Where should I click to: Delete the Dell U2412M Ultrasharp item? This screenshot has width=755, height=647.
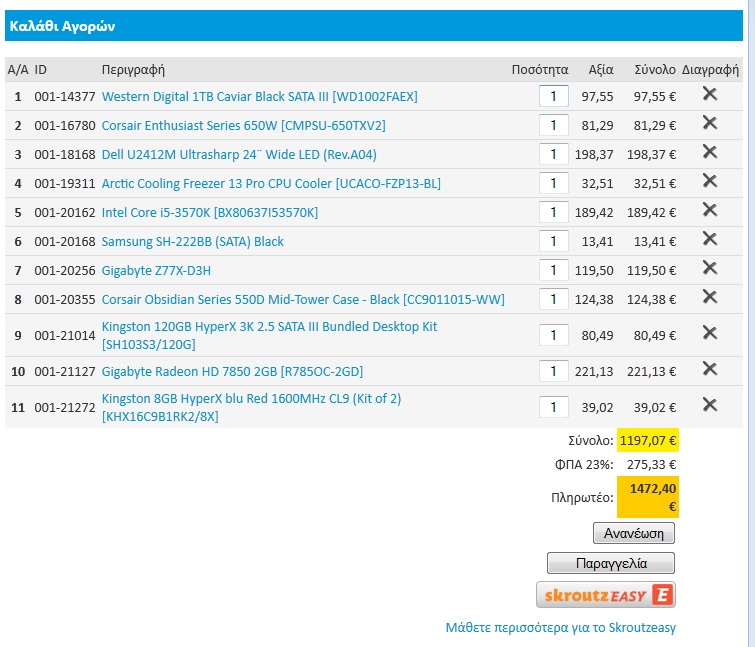710,152
